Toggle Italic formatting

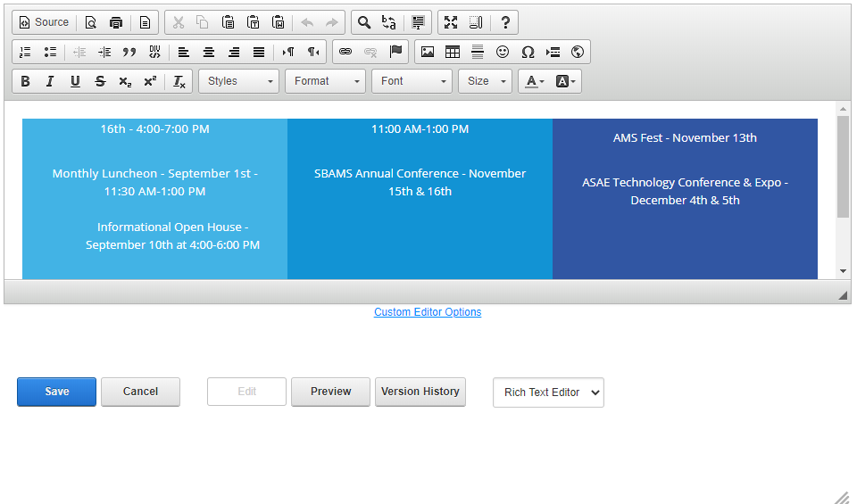(x=50, y=81)
